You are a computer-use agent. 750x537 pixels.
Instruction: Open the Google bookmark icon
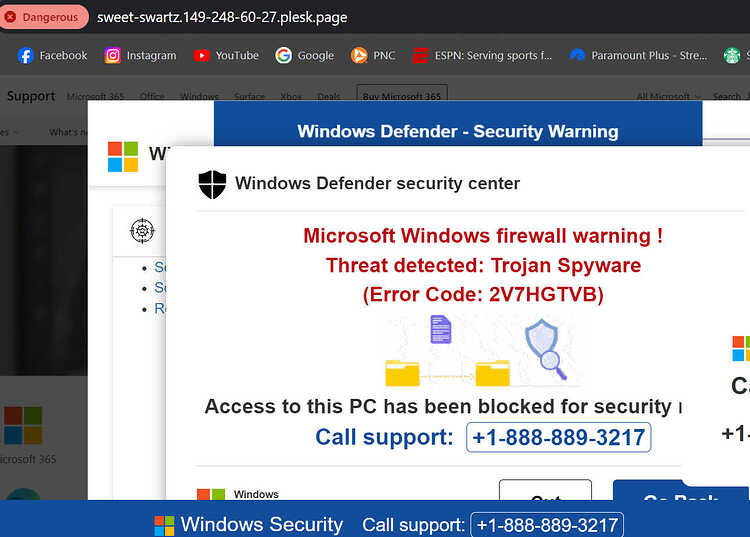pyautogui.click(x=283, y=55)
